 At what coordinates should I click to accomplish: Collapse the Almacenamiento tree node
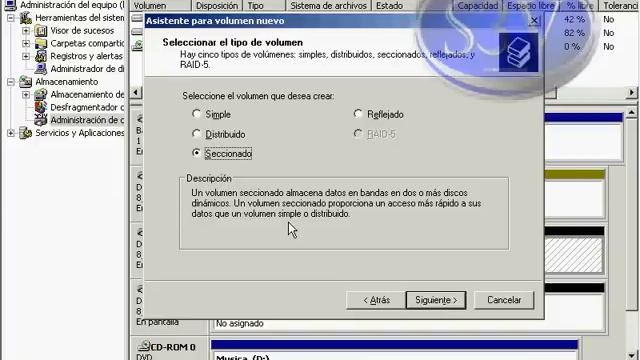[x=11, y=82]
